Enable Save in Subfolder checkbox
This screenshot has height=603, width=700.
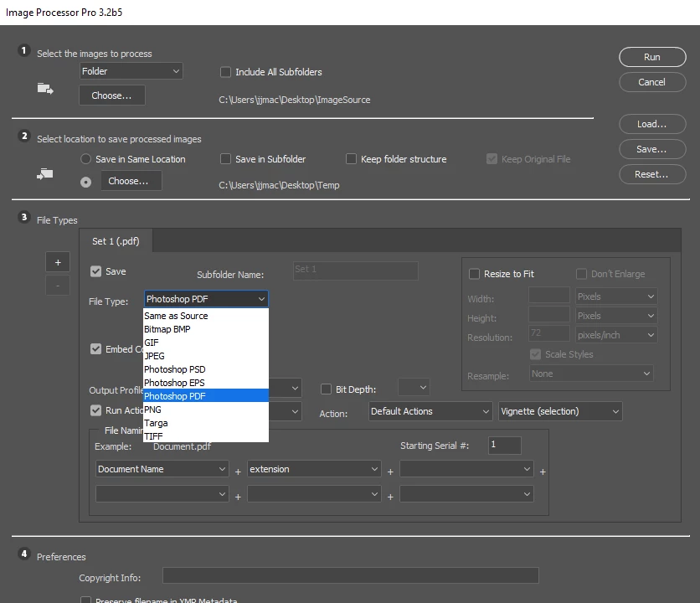click(x=225, y=159)
